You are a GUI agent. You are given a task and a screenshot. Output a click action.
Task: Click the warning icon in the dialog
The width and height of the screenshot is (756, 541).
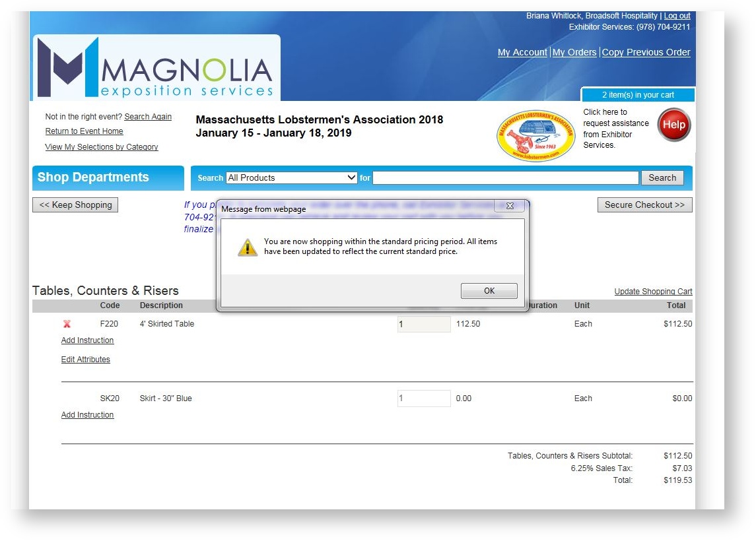pos(248,247)
